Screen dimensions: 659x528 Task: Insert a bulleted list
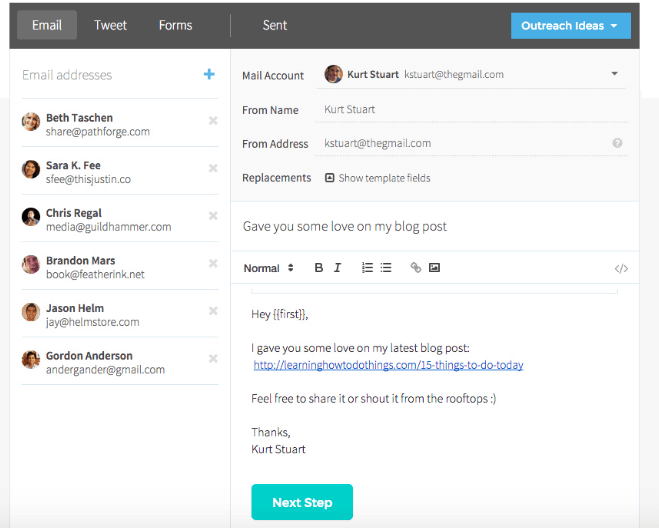tap(386, 268)
